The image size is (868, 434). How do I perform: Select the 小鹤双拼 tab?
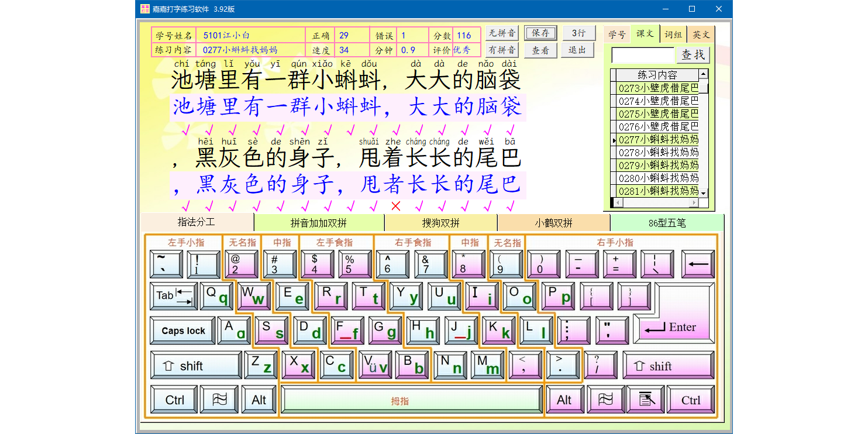coord(554,223)
